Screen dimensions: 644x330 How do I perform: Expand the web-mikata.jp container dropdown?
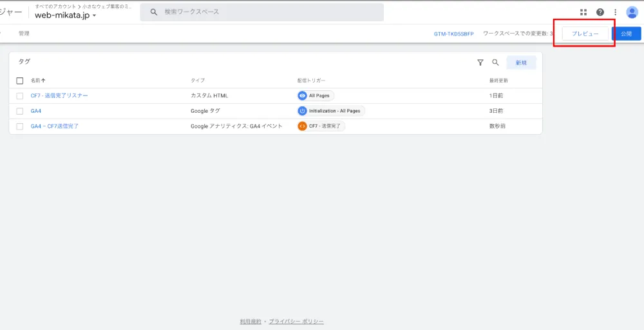[65, 15]
